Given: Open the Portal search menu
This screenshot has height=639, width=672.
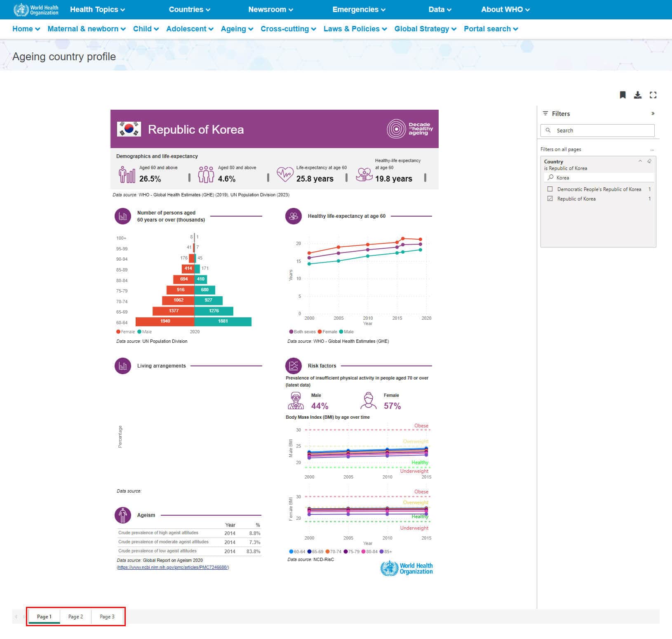Looking at the screenshot, I should (491, 29).
